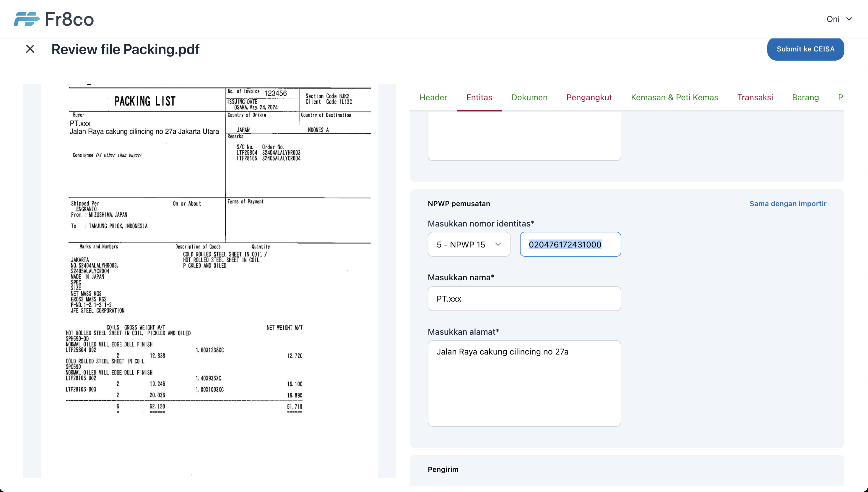The width and height of the screenshot is (868, 492).
Task: Open the Barang tab
Action: tap(805, 97)
